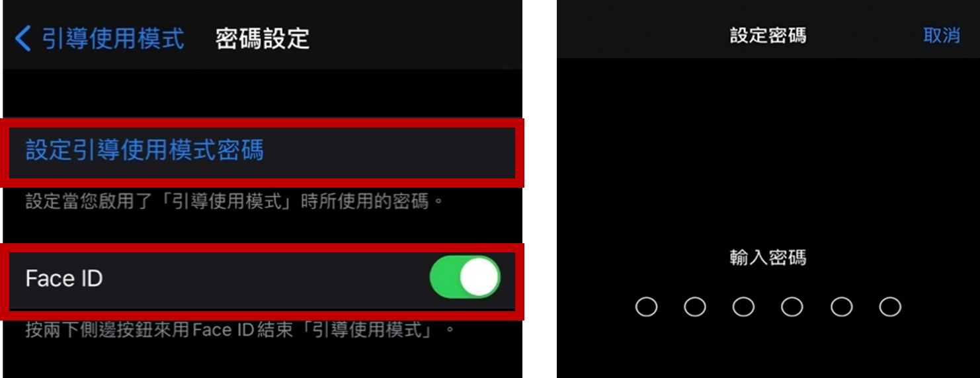Tap the first passcode circle

click(646, 307)
